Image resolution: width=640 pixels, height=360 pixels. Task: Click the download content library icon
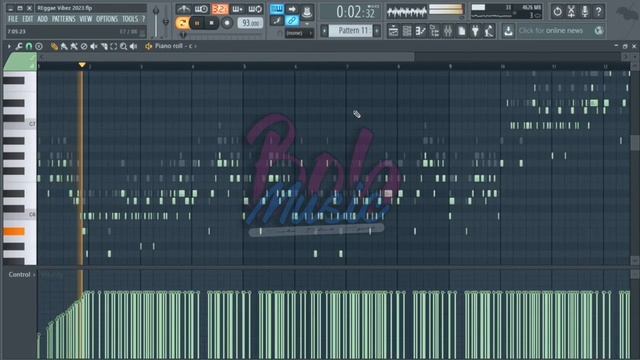coord(508,31)
